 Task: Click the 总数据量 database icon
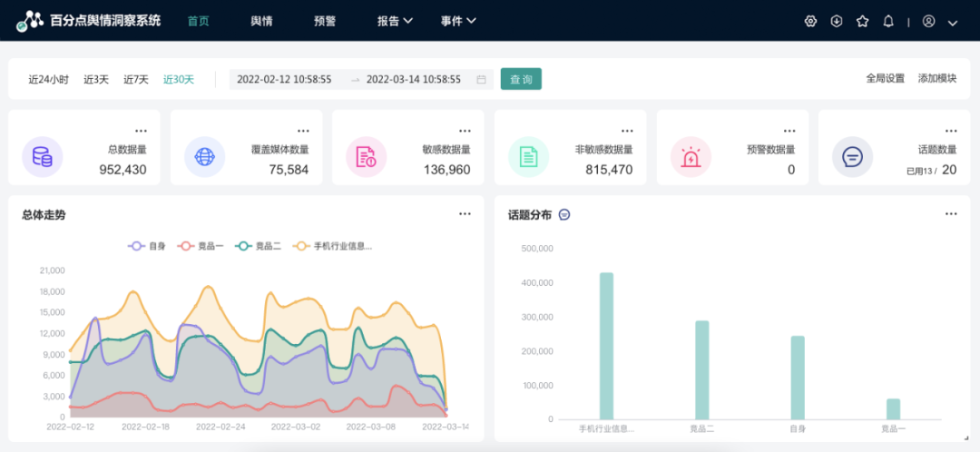[42, 157]
